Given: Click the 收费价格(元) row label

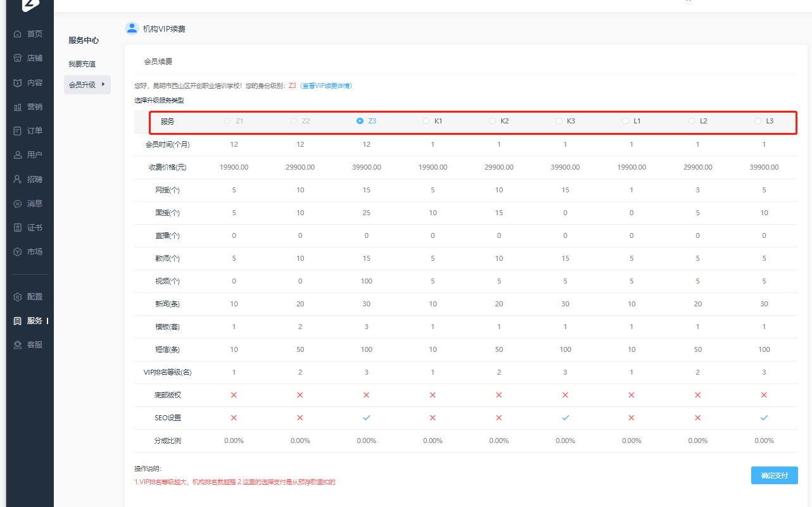Looking at the screenshot, I should tap(167, 168).
